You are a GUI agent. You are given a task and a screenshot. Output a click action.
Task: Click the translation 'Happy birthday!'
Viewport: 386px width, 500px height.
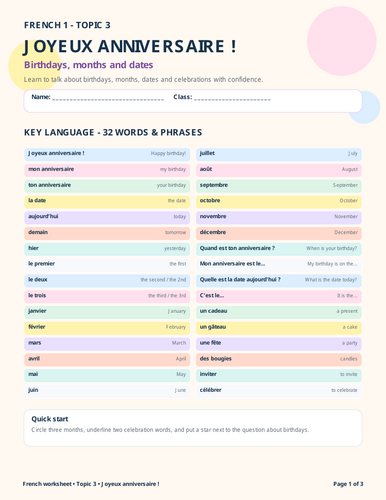tap(168, 153)
